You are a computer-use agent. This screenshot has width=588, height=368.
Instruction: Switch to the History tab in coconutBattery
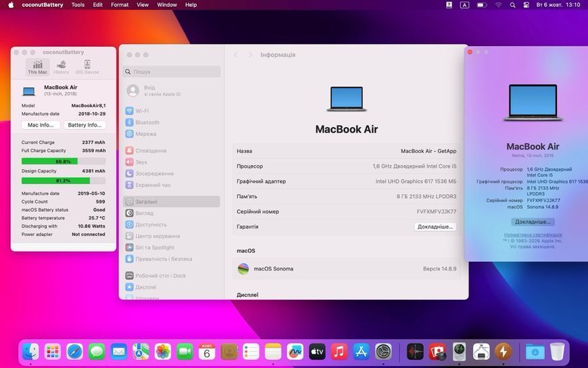pyautogui.click(x=61, y=67)
